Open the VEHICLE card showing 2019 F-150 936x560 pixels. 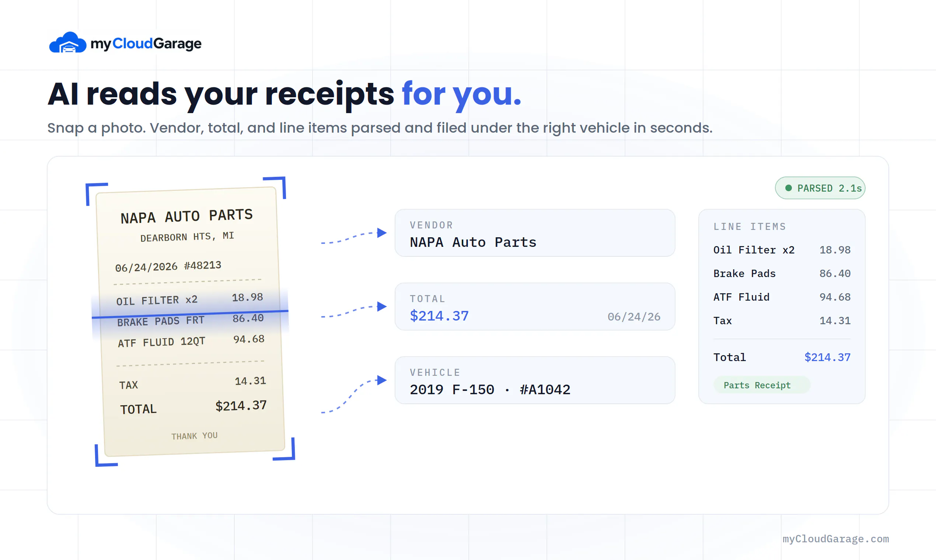coord(535,380)
